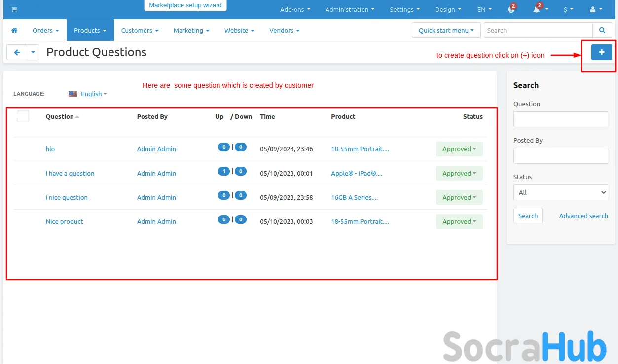Expand the Quick start menu dropdown

coord(446,30)
